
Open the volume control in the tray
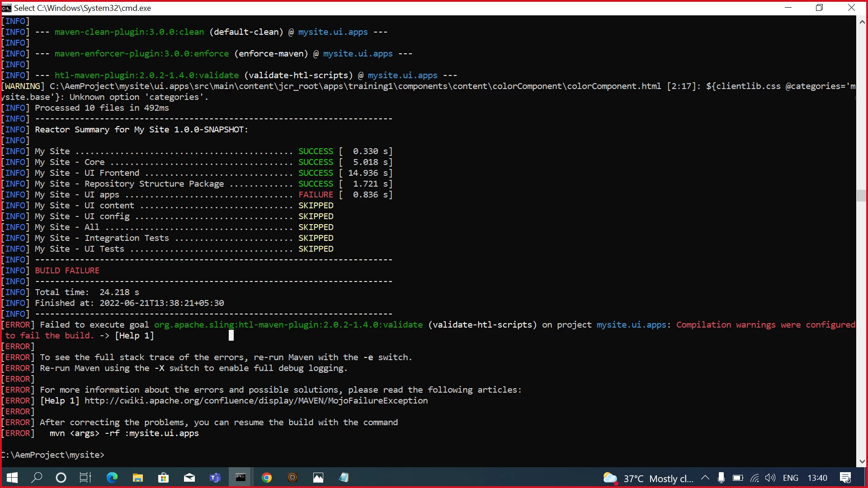770,478
